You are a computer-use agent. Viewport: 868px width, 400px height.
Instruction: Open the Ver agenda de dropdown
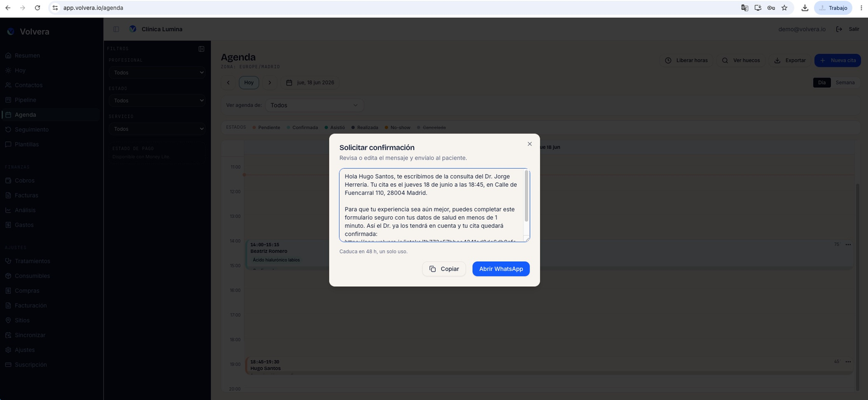314,105
